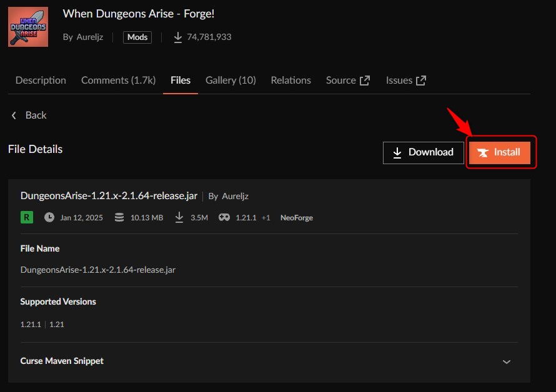Switch to the Relations tab
This screenshot has width=556, height=392.
pos(290,80)
